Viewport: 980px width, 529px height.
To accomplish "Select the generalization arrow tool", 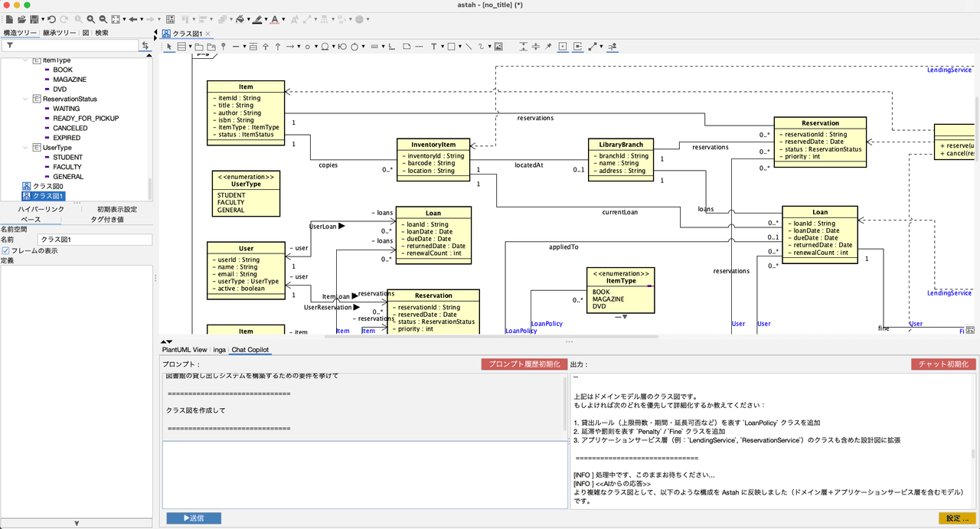I will (x=265, y=47).
